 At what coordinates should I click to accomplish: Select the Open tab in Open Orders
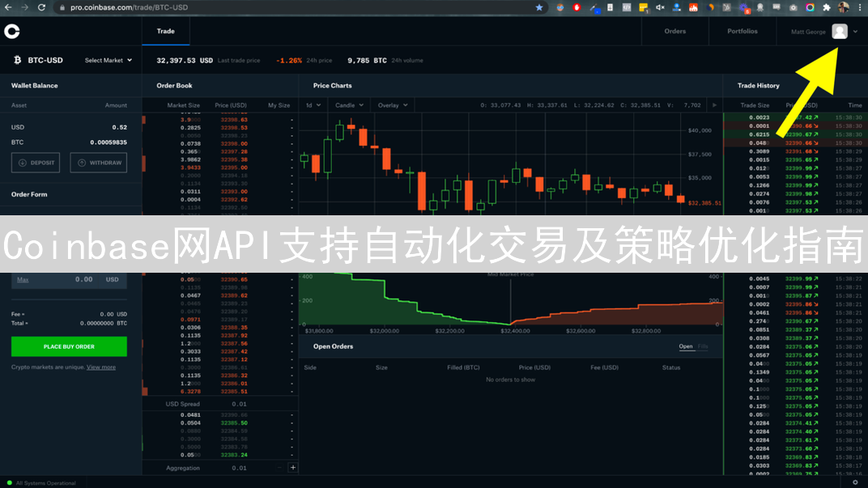686,346
